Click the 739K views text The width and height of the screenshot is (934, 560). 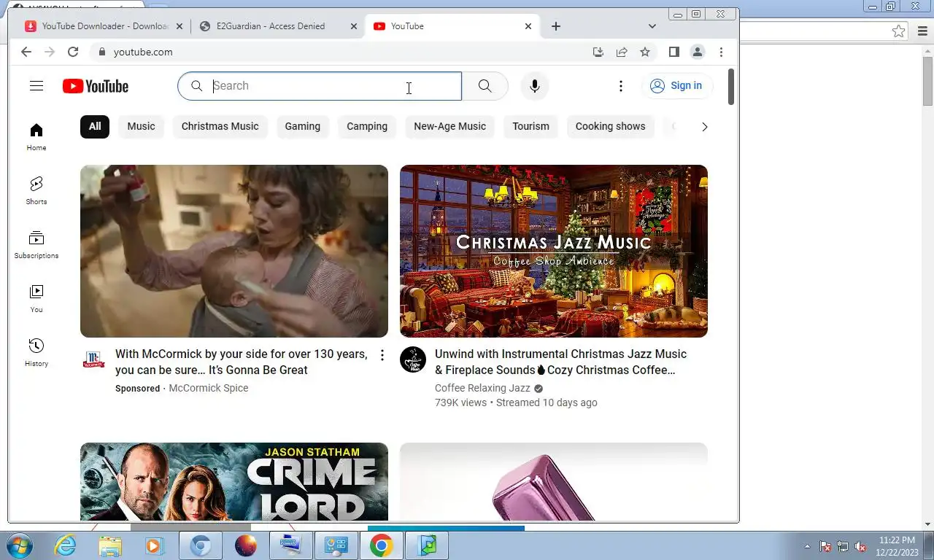click(460, 402)
